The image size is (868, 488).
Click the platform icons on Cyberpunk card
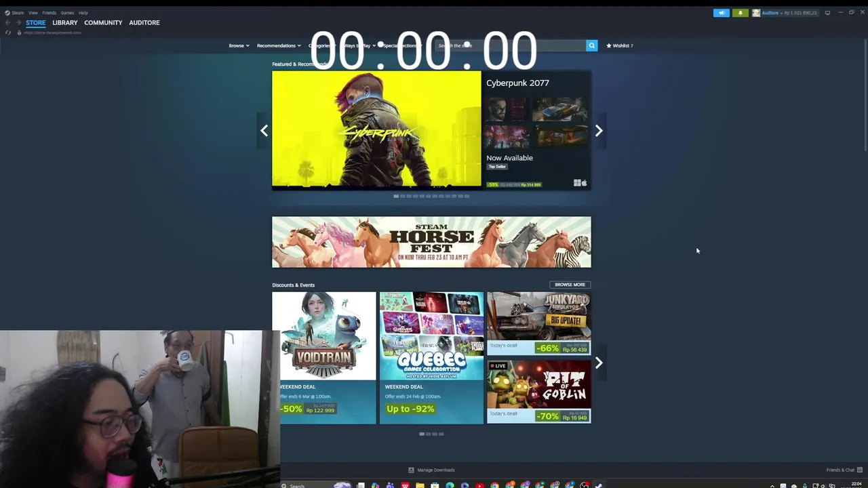tap(580, 183)
